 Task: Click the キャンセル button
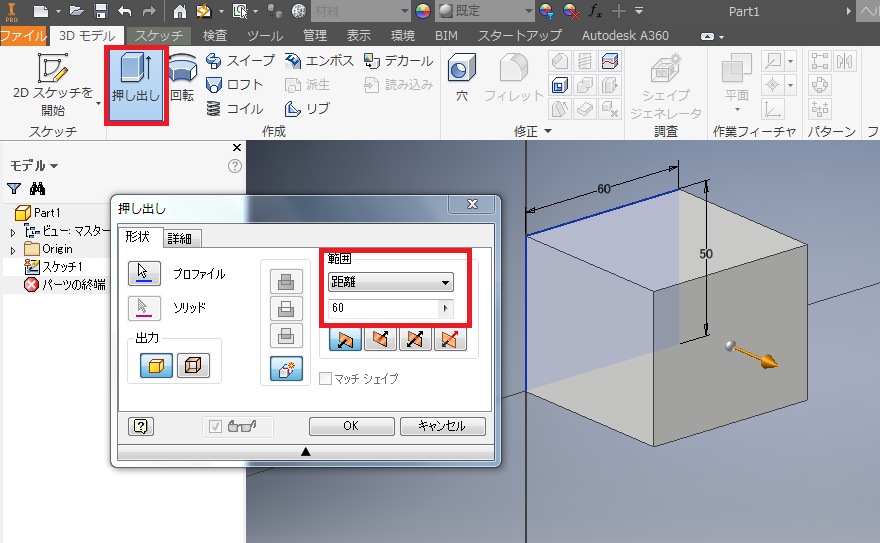point(442,426)
